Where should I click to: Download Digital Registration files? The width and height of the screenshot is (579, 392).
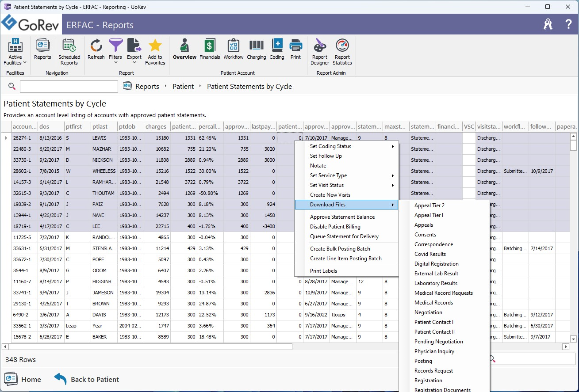444,264
